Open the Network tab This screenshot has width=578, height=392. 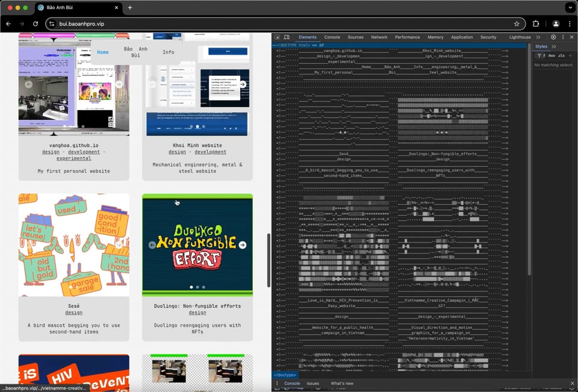click(379, 37)
